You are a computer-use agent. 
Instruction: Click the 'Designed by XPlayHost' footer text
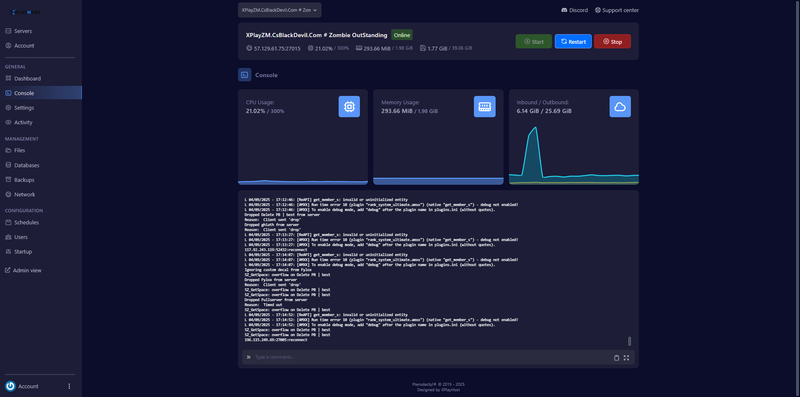(438, 390)
